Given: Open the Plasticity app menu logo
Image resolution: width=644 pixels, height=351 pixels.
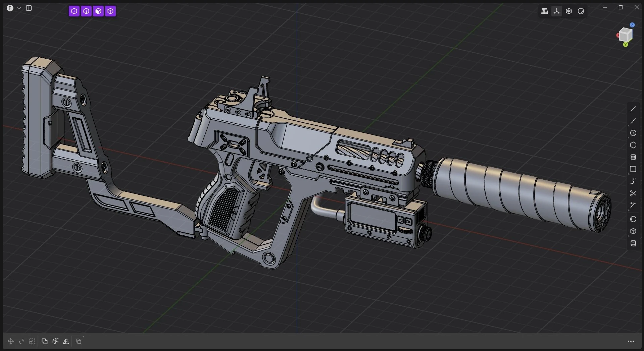Looking at the screenshot, I should 10,8.
